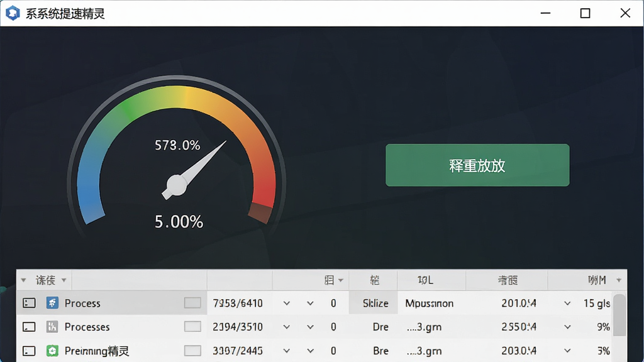The image size is (644, 362).
Task: Maximize the 系系统提速精灵 window
Action: coord(586,13)
